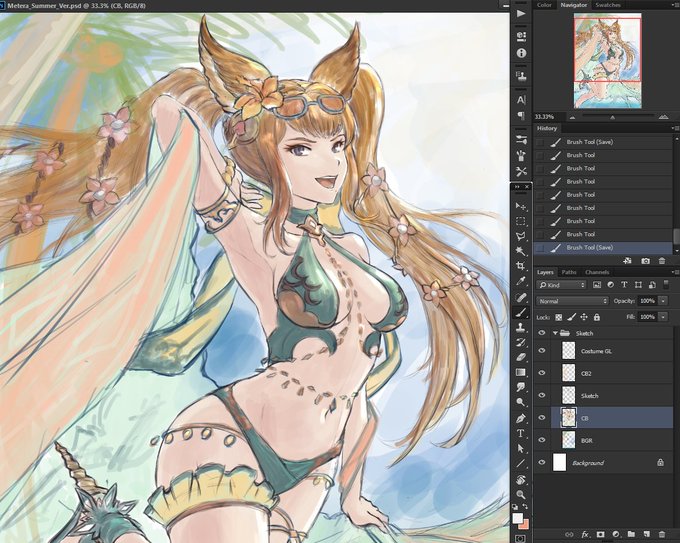Lock layer position
680x543 pixels.
click(584, 317)
